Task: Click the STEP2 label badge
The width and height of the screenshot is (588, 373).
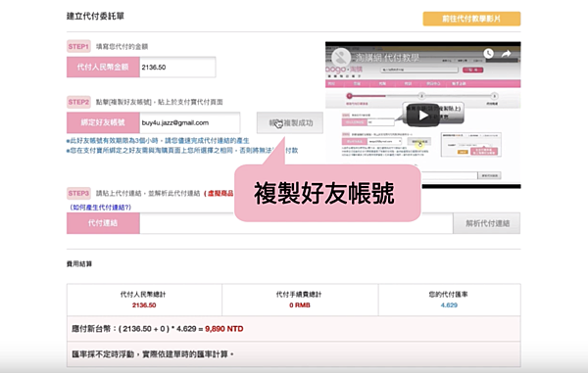Action: pyautogui.click(x=78, y=102)
